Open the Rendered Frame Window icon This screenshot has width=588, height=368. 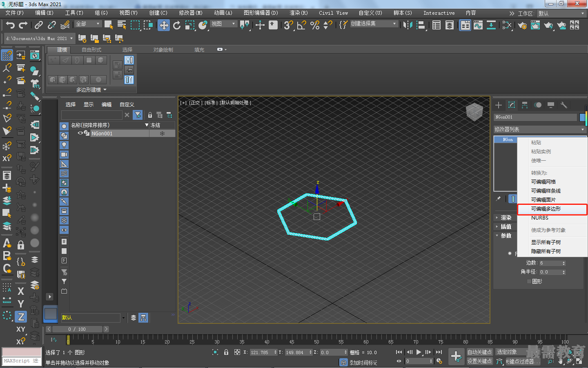535,25
